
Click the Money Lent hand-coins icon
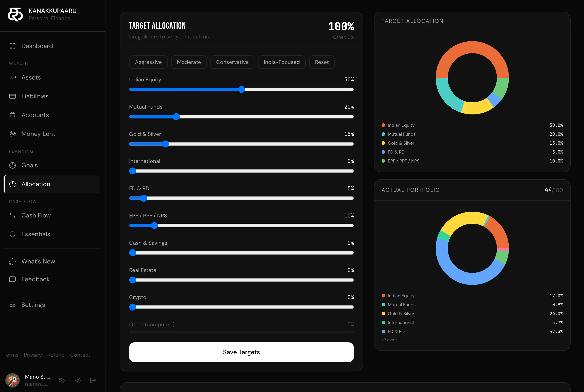click(13, 134)
